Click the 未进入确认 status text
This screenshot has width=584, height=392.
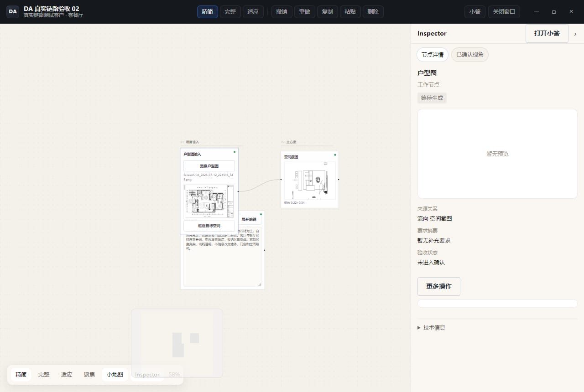[431, 263]
